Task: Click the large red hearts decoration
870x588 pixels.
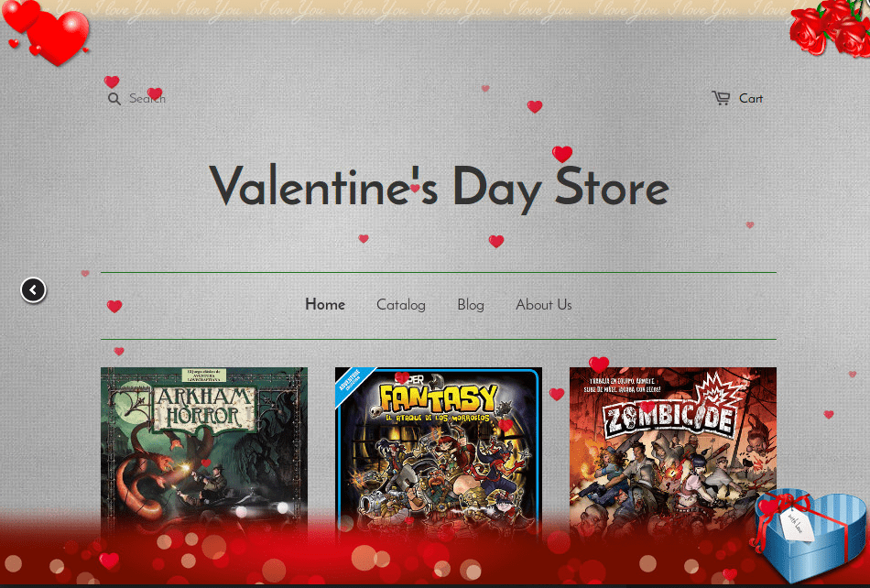Action: [x=46, y=30]
